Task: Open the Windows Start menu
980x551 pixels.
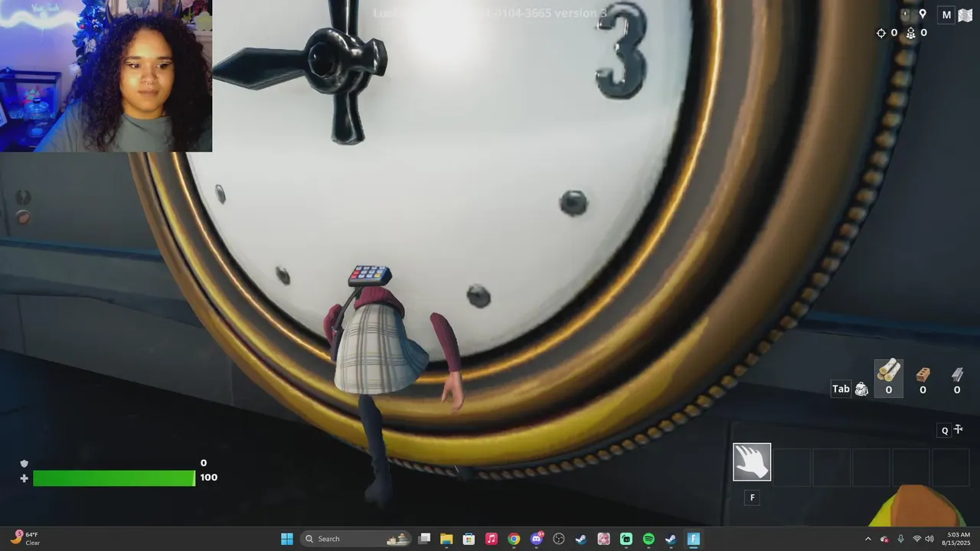Action: 287,539
